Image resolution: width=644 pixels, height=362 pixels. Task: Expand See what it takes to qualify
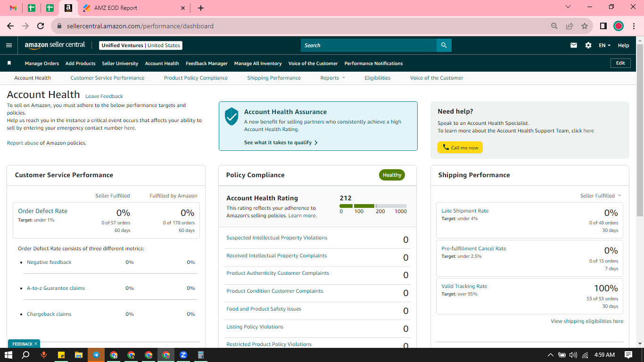point(281,142)
